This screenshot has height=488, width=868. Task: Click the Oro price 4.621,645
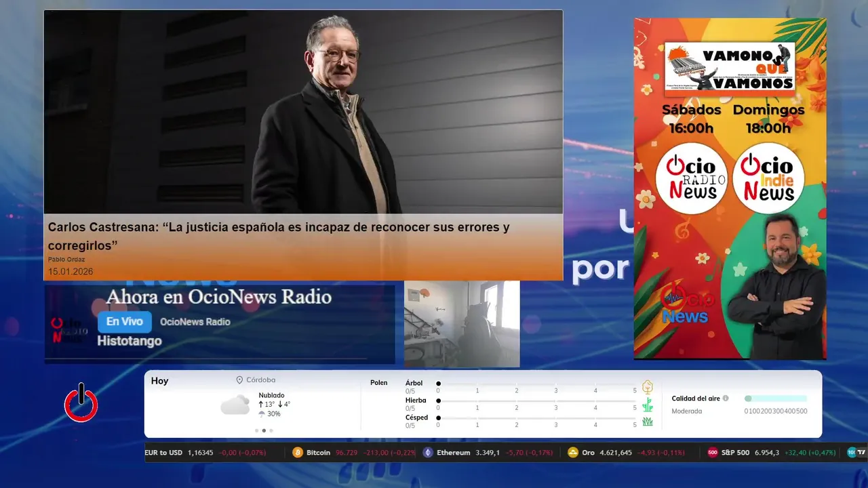pyautogui.click(x=616, y=453)
